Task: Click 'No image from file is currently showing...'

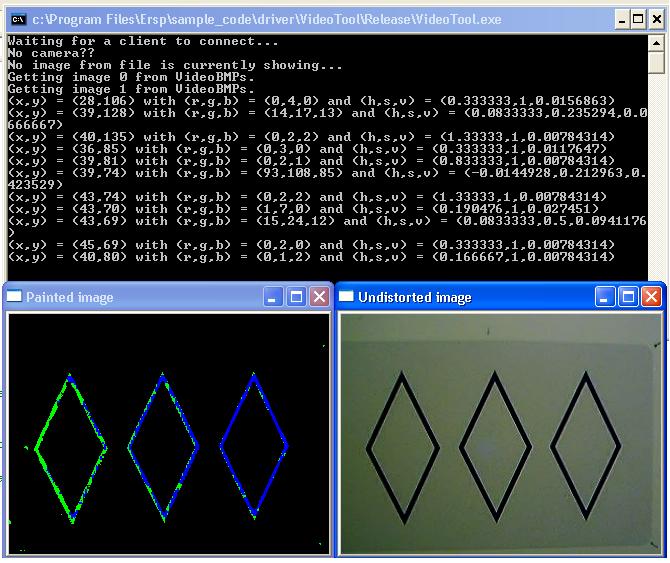Action: tap(175, 65)
